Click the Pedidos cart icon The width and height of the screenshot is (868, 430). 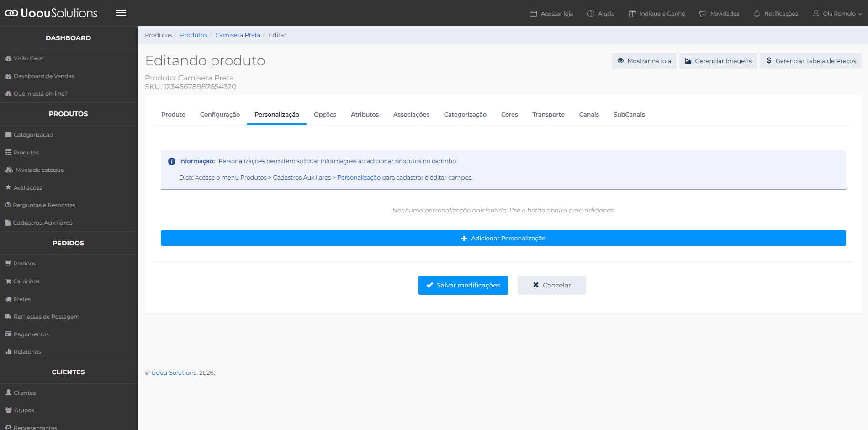click(8, 263)
